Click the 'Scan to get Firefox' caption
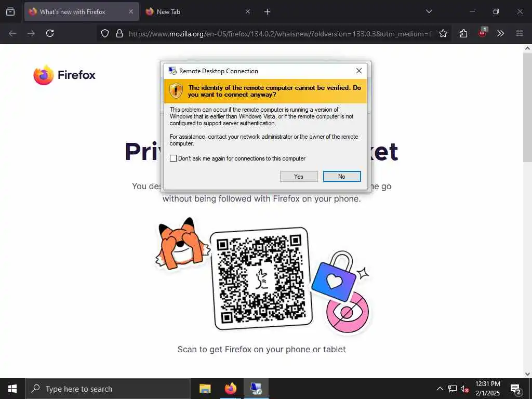The image size is (532, 399). (262, 350)
